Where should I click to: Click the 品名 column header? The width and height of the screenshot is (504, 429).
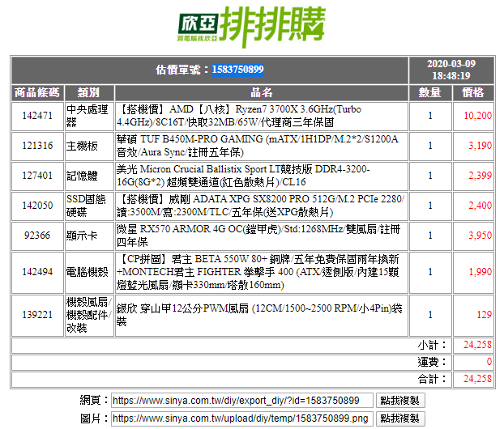click(262, 93)
